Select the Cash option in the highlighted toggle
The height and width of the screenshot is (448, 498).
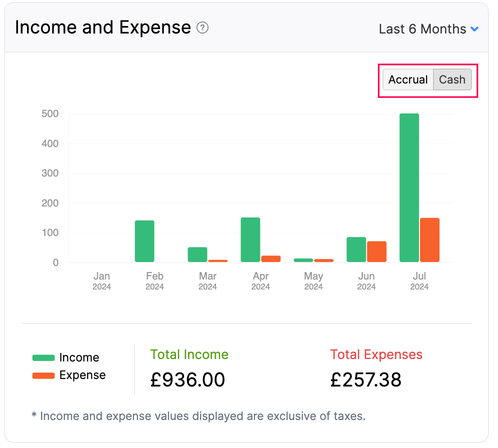pyautogui.click(x=451, y=79)
